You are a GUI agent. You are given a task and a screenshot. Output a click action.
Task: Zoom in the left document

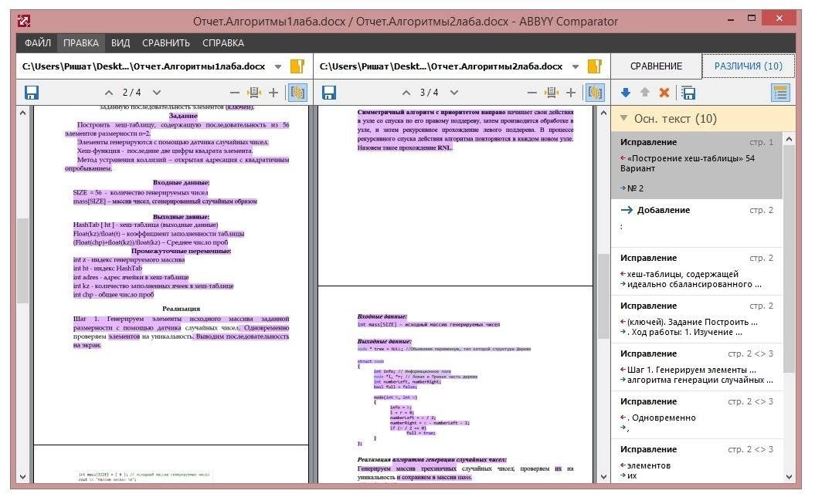point(273,93)
